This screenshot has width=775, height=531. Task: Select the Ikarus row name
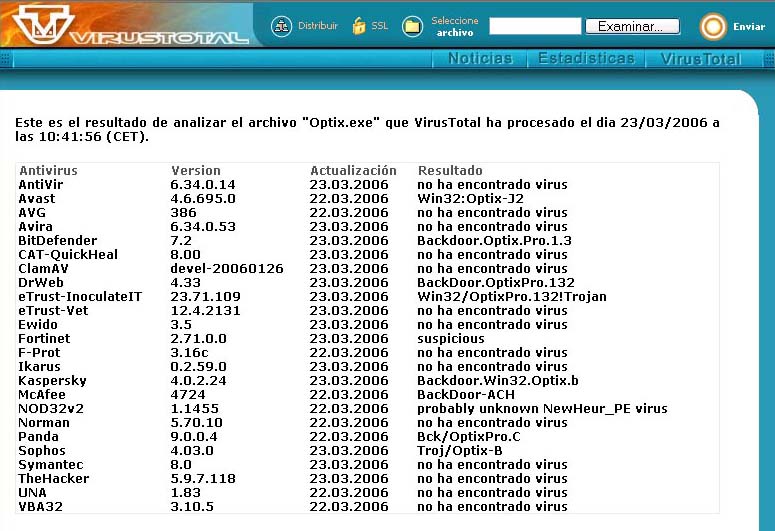pos(39,367)
